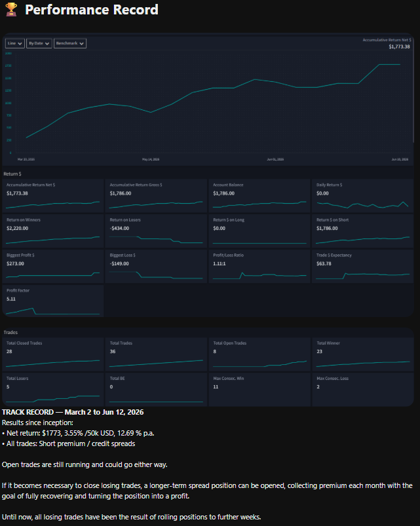Click the Net return $1773 bullet line

click(x=78, y=433)
